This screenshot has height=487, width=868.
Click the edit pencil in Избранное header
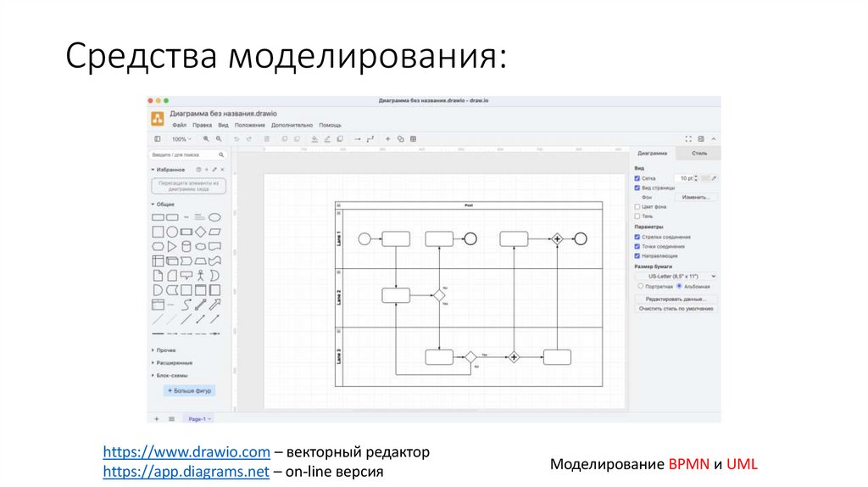click(x=214, y=170)
